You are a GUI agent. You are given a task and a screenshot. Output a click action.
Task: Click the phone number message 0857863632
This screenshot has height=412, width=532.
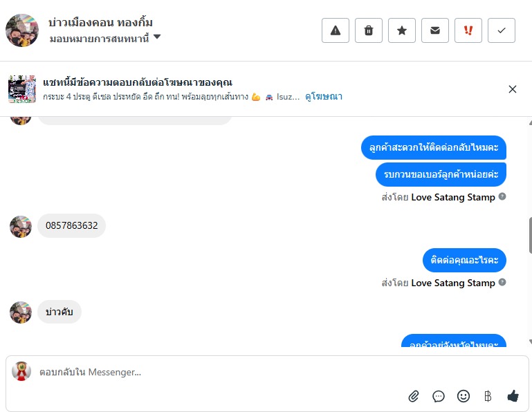coord(71,225)
